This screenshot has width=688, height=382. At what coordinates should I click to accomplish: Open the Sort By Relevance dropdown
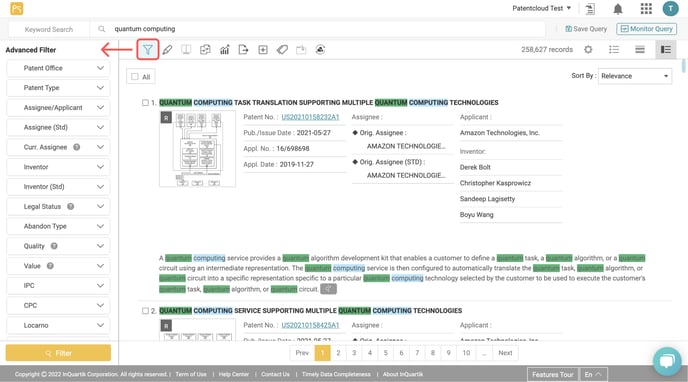[634, 76]
